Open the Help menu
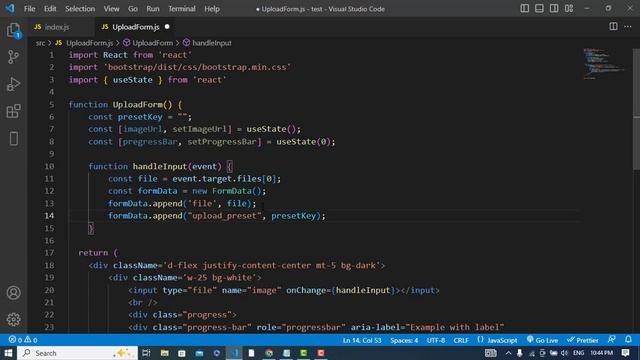 click(x=212, y=9)
